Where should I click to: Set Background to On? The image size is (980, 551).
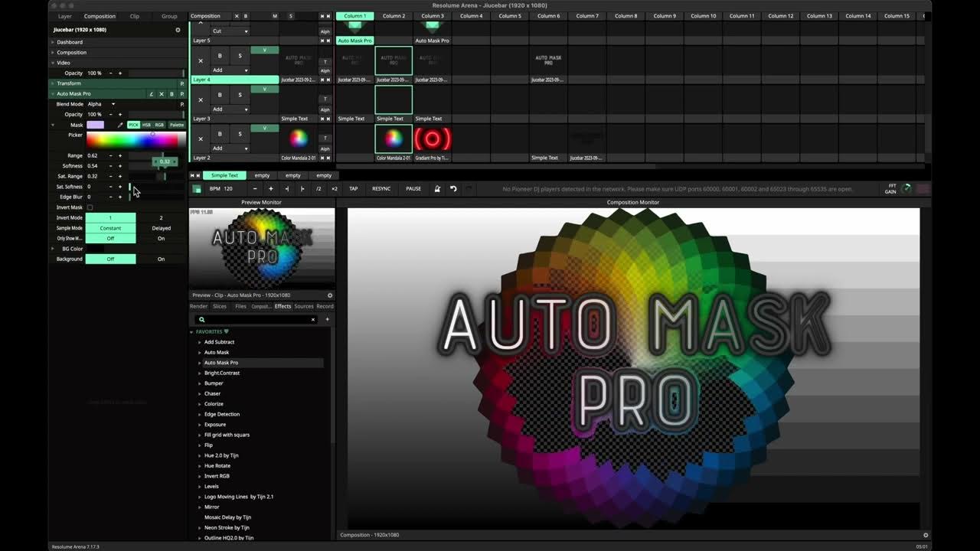point(161,259)
